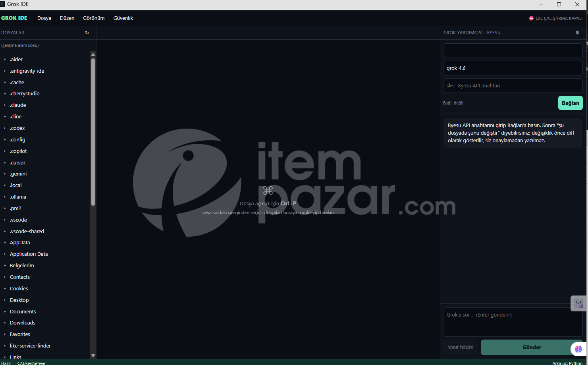Open the Dosya menu
This screenshot has width=588, height=365.
click(x=44, y=18)
